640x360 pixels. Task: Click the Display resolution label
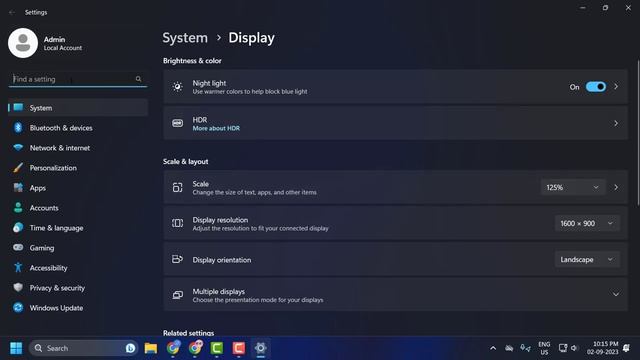220,220
